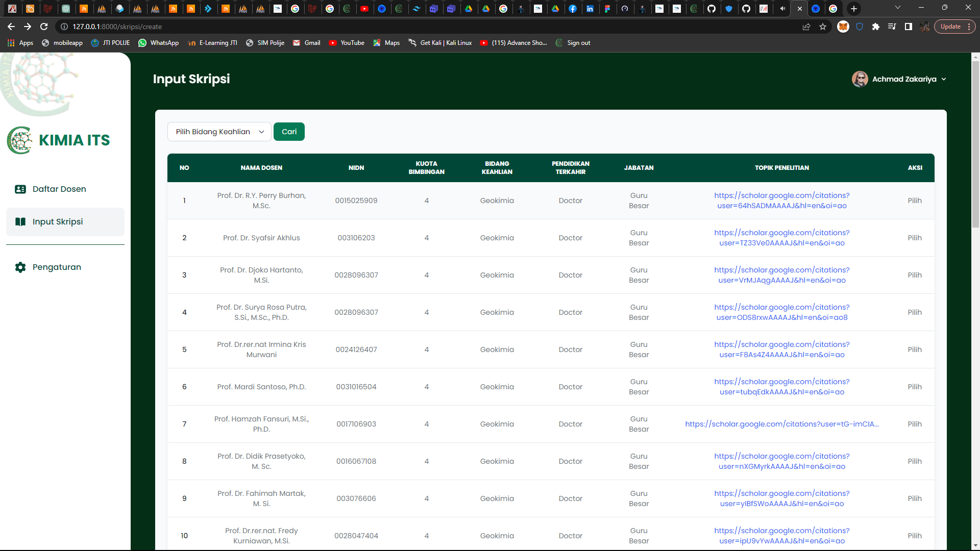This screenshot has height=551, width=980.
Task: Pilih dosen Prof. Dr. Djoko Hartanto
Action: 915,275
